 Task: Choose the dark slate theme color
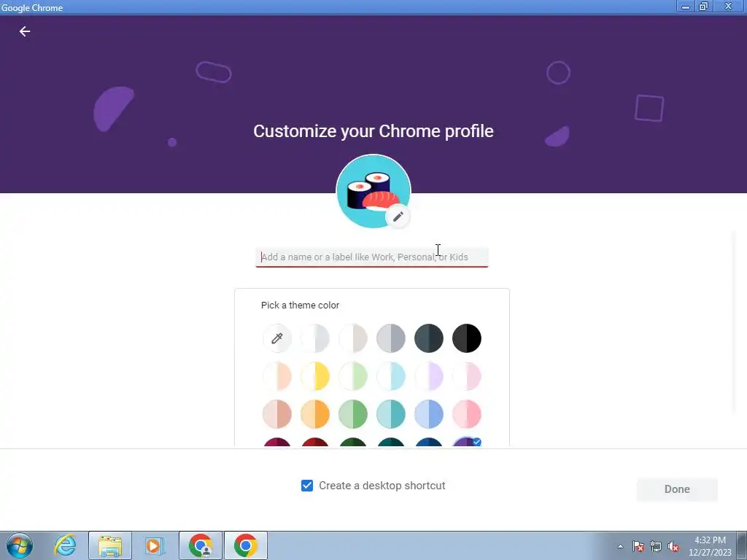point(429,338)
